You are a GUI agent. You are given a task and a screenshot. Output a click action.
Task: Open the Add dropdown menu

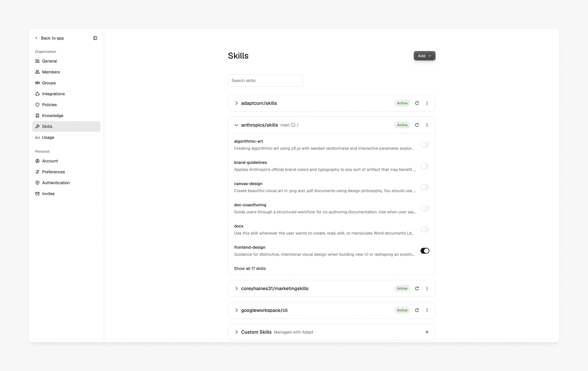coord(424,56)
